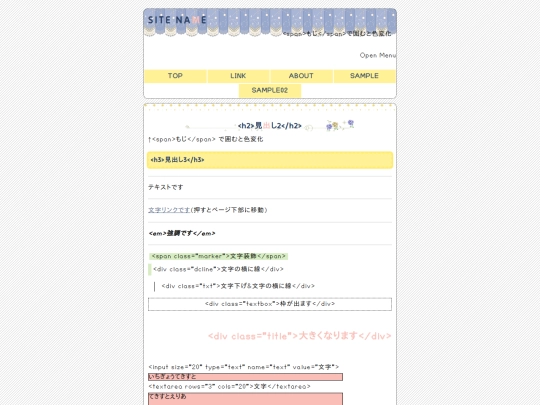540x405 pixels.
Task: Select the SAMPLE navigation tab
Action: point(364,76)
